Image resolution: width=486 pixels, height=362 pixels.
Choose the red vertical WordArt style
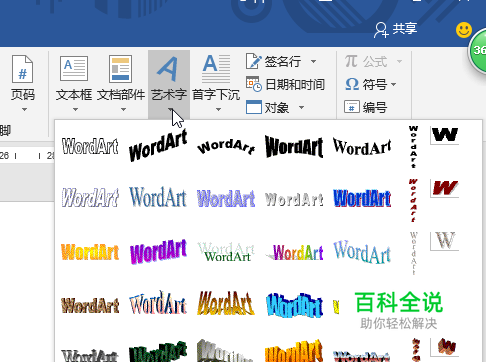[413, 200]
